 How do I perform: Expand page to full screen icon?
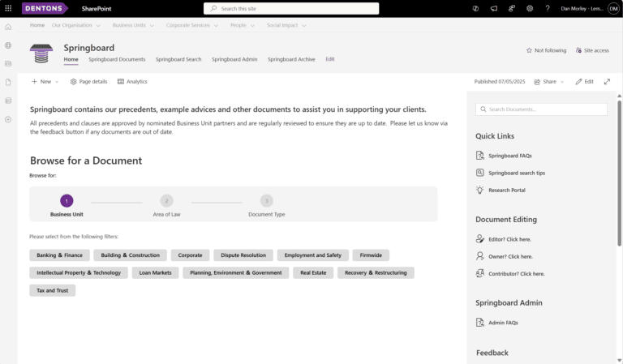[607, 82]
